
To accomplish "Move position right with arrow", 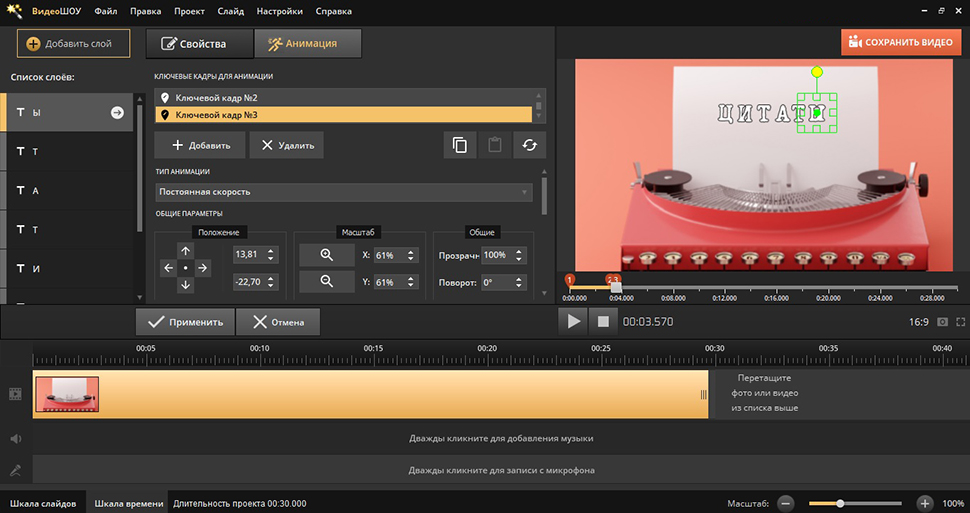I will [202, 268].
